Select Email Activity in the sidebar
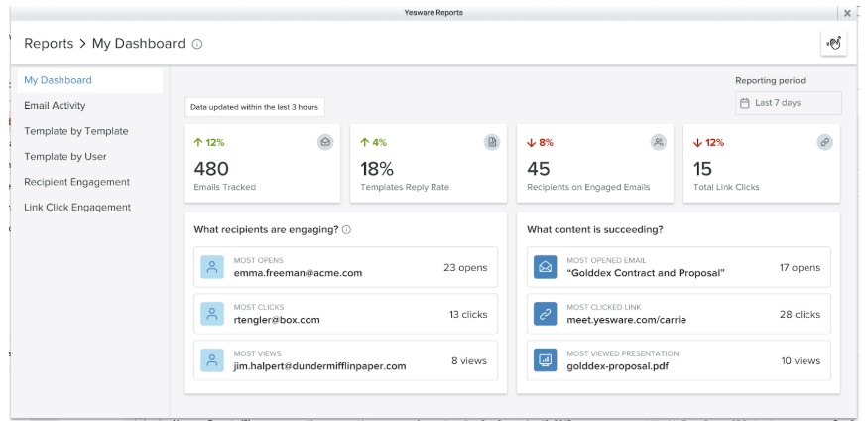The height and width of the screenshot is (424, 868). (56, 106)
